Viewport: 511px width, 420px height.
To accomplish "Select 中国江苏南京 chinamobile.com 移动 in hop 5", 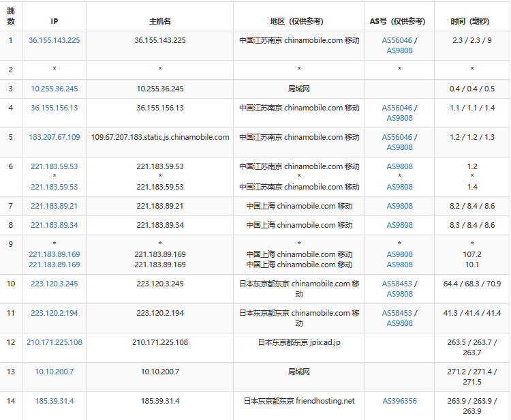I will [x=299, y=137].
